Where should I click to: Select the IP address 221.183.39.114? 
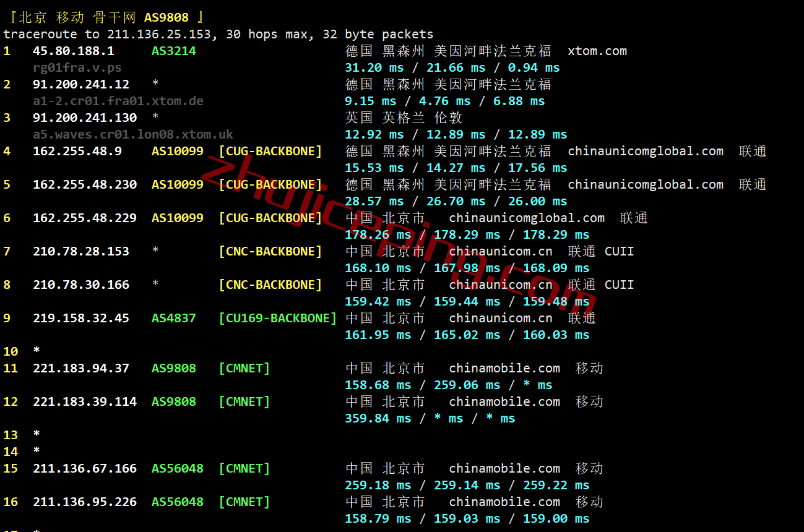[x=85, y=401]
